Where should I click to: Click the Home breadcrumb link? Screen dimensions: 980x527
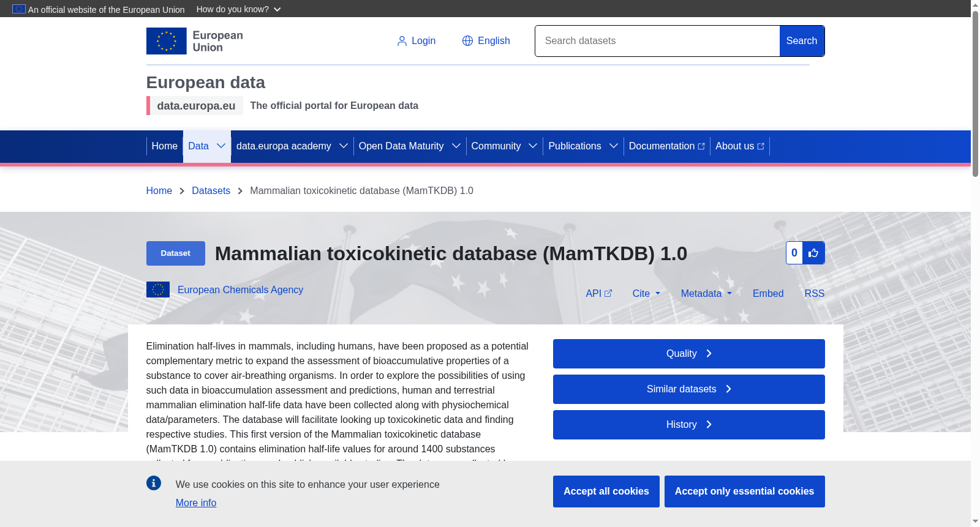(x=159, y=191)
